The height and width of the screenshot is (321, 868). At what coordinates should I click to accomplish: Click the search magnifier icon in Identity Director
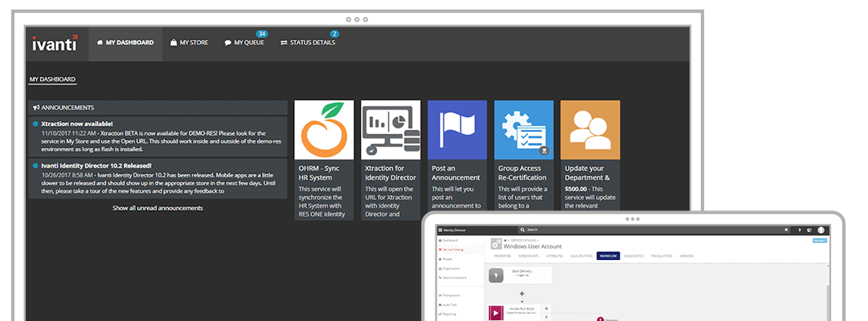pyautogui.click(x=522, y=230)
